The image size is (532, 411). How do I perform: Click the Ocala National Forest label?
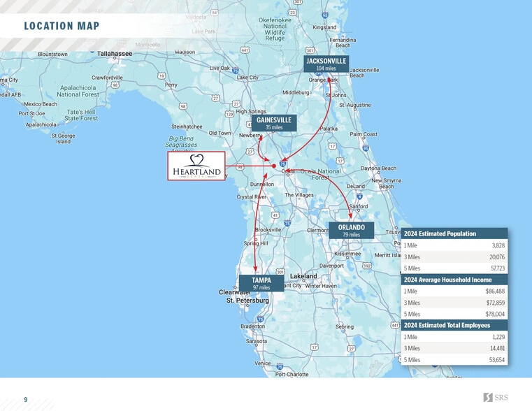coord(321,174)
